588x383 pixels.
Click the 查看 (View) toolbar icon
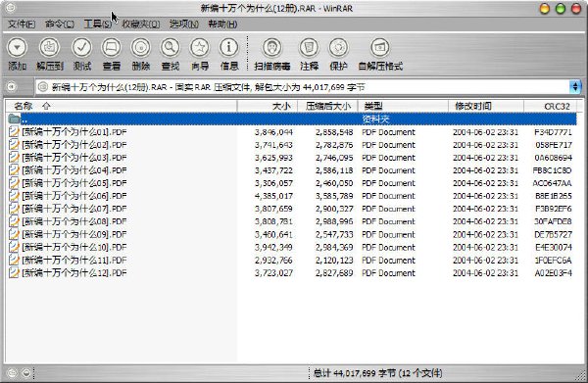coord(112,48)
